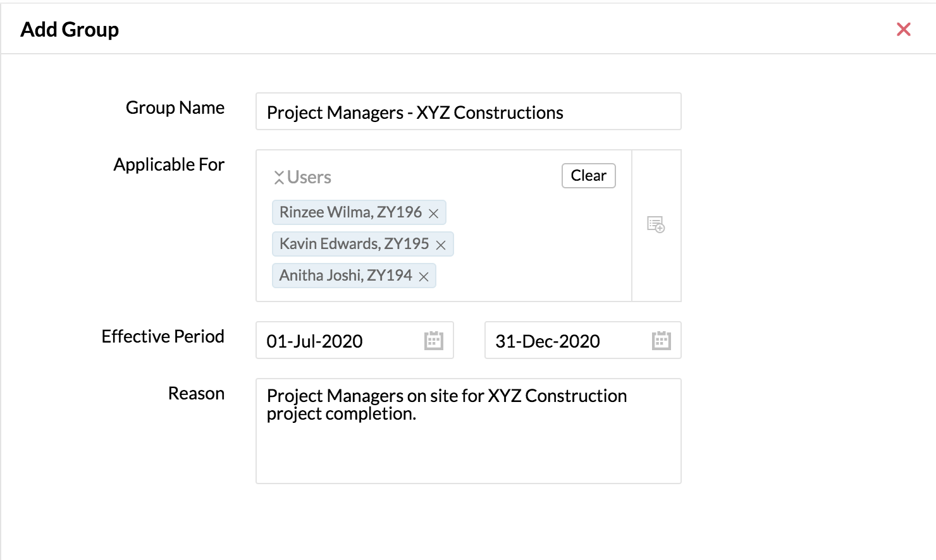Click the Applicable For label

click(x=169, y=164)
